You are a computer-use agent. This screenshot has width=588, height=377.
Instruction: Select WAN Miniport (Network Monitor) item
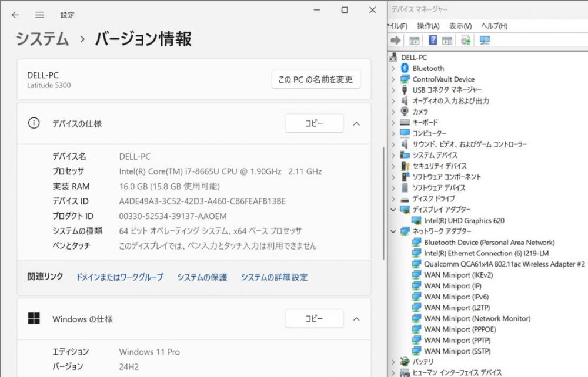[x=477, y=318]
